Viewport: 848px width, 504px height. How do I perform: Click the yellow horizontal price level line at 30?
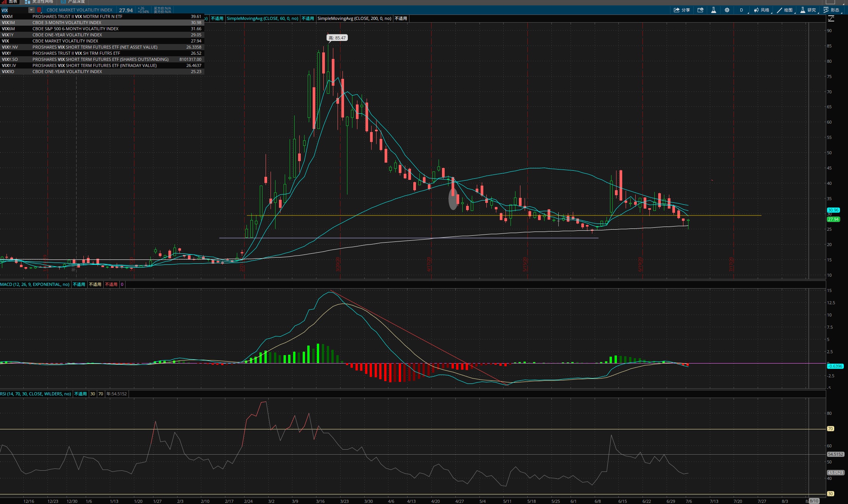(x=504, y=215)
